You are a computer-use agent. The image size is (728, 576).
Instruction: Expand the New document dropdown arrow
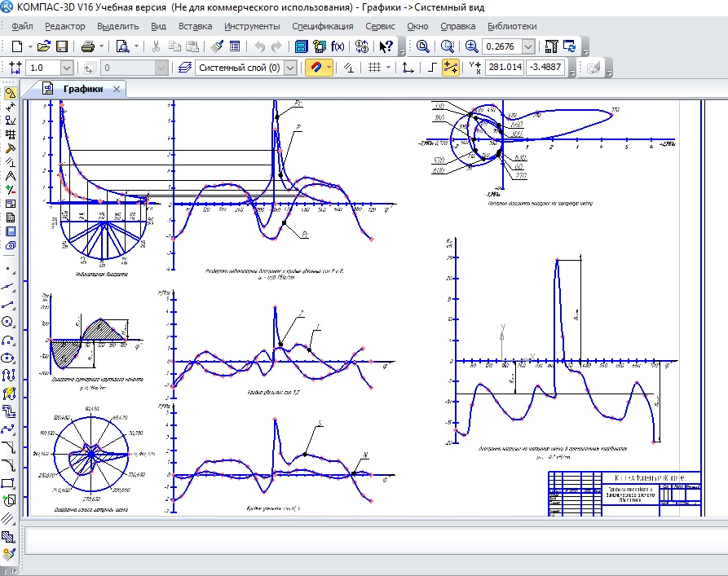tap(30, 47)
